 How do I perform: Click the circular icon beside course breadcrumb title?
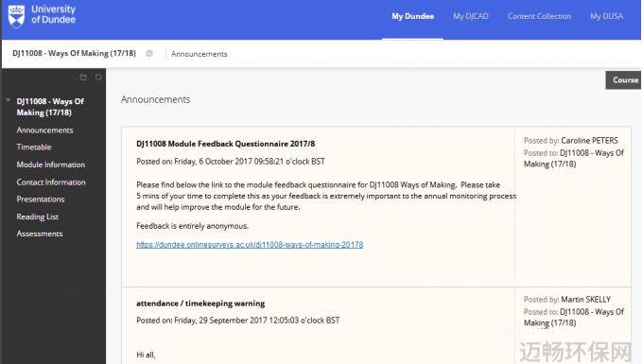[149, 53]
